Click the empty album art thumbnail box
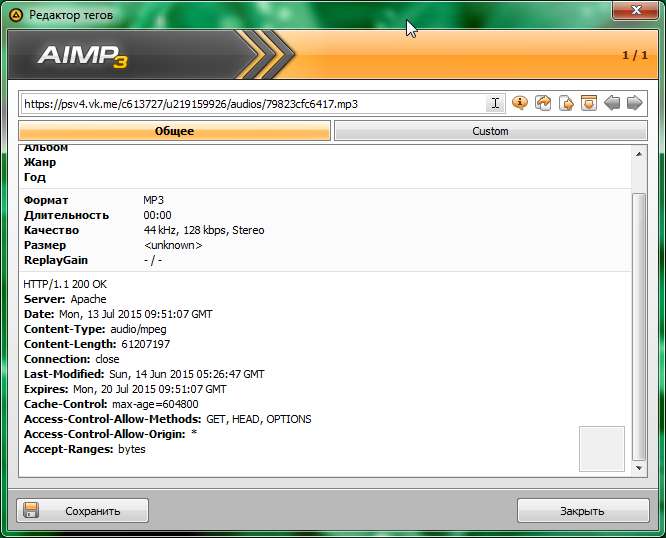Viewport: 666px width, 538px height. [602, 448]
